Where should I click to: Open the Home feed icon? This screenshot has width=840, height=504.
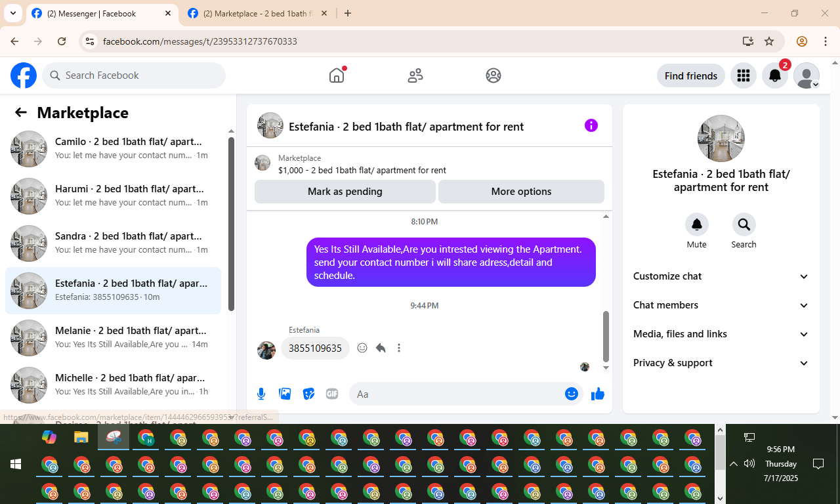(337, 75)
